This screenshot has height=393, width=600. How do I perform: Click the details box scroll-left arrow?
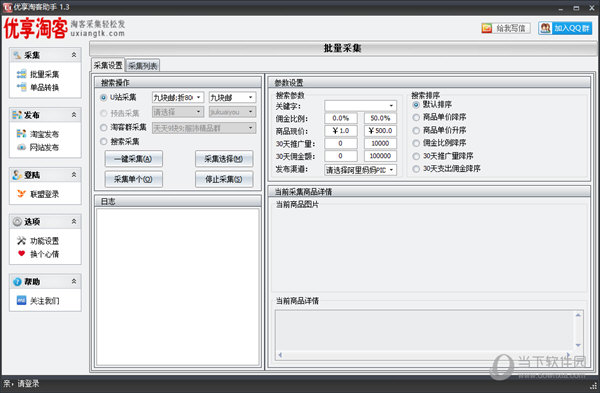pyautogui.click(x=280, y=355)
